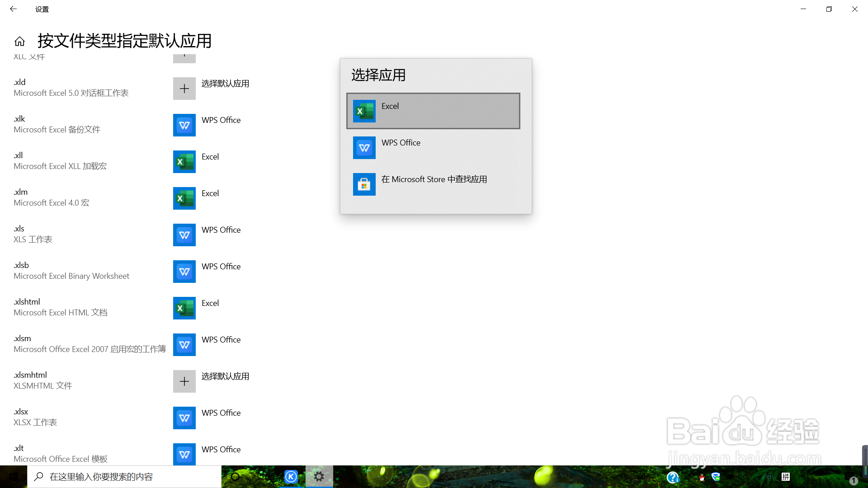Change the WPS Office default for .xls
The image size is (868, 488).
(x=221, y=230)
